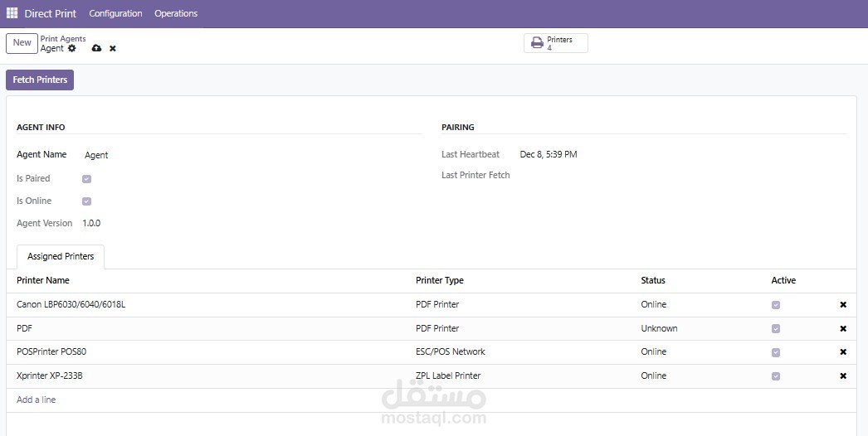Click PDF Printer type in Canon row
The image size is (868, 436).
tap(437, 304)
